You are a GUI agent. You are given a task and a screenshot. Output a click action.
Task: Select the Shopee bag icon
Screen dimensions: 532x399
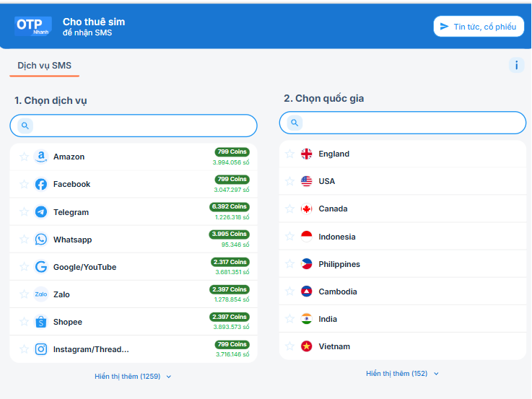pyautogui.click(x=41, y=322)
